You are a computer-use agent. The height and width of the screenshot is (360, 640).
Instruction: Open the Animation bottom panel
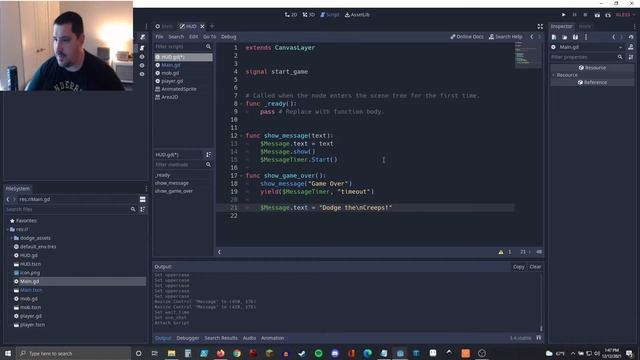click(272, 338)
